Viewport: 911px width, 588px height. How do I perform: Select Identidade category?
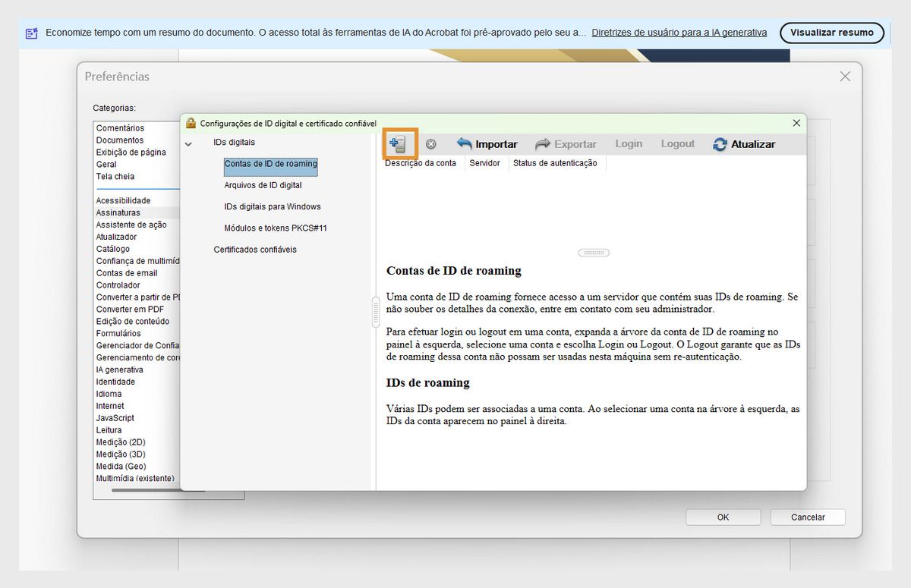115,382
